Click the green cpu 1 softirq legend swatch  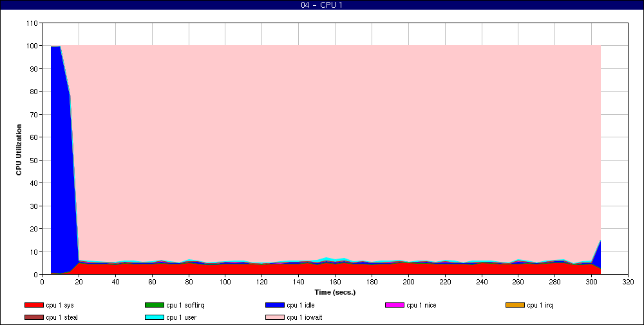coord(154,305)
